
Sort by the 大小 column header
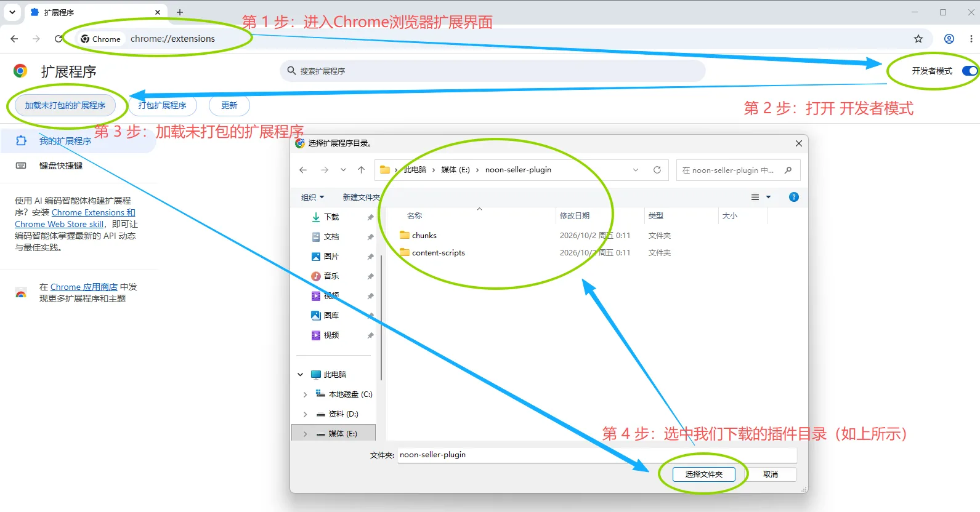click(730, 216)
